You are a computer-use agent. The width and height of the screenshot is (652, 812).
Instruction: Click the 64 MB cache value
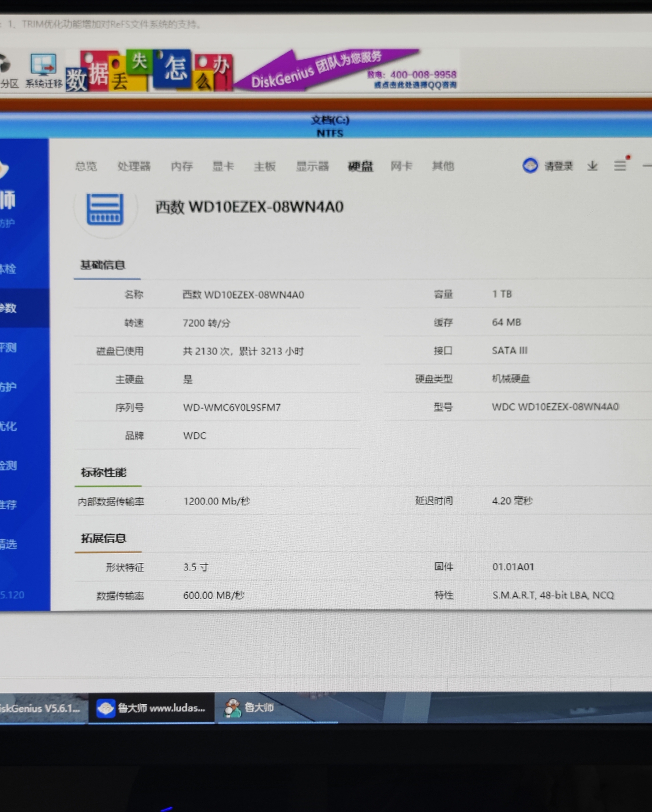tap(507, 322)
